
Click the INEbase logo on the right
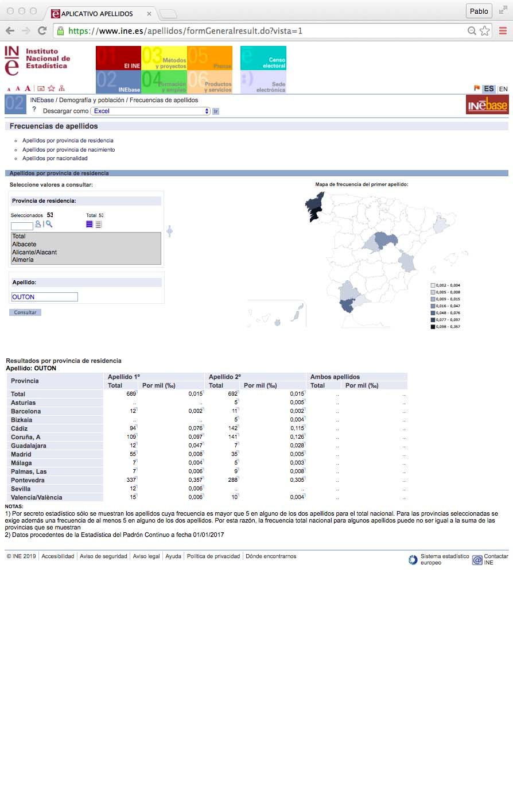click(487, 105)
